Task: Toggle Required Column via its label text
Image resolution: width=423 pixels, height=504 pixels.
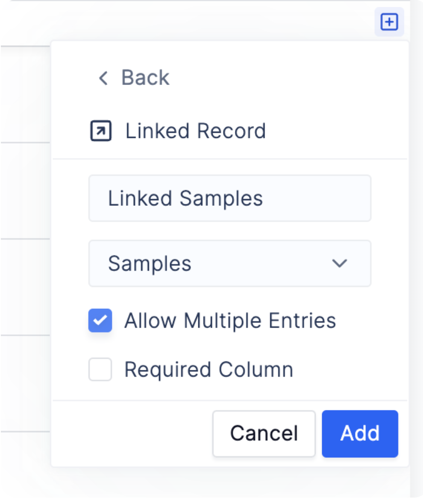Action: (x=209, y=369)
